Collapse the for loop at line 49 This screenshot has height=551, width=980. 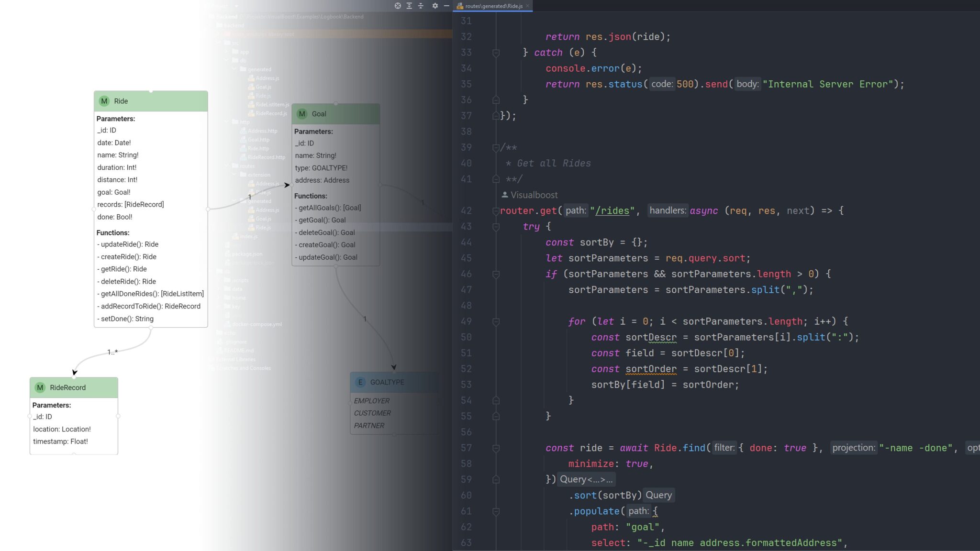[496, 321]
